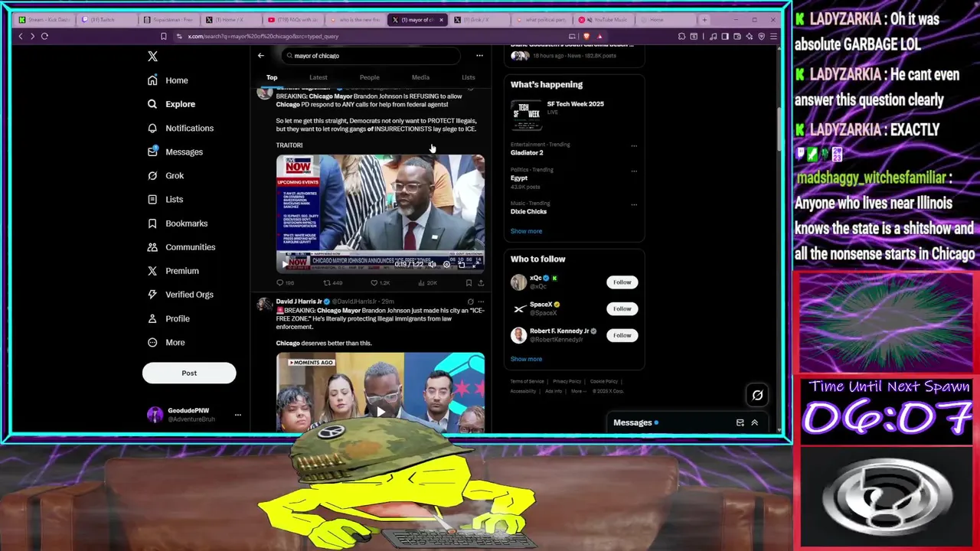Show more under Who to follow
Viewport: 980px width, 551px height.
coord(526,359)
